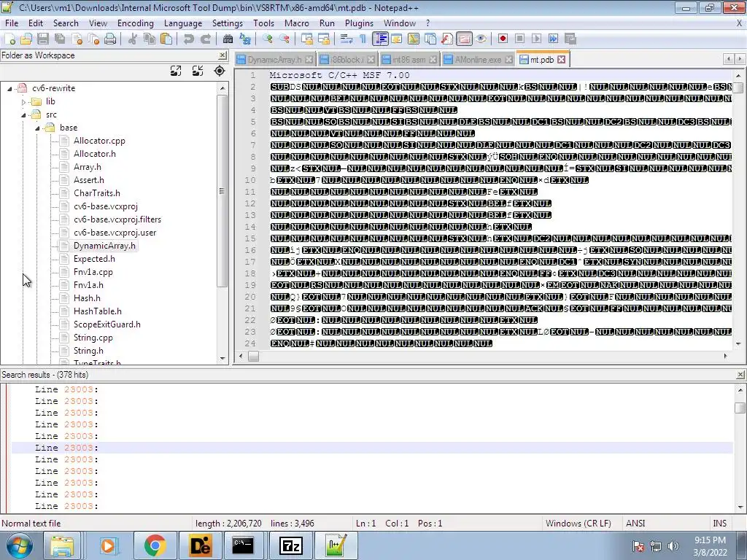Open Chrome from the taskbar
Image resolution: width=747 pixels, height=560 pixels.
tap(155, 545)
